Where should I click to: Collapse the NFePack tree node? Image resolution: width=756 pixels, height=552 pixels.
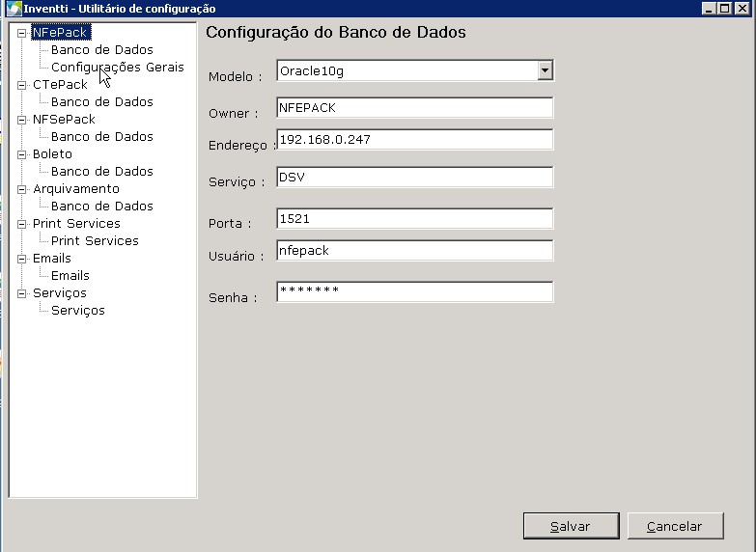(22, 33)
